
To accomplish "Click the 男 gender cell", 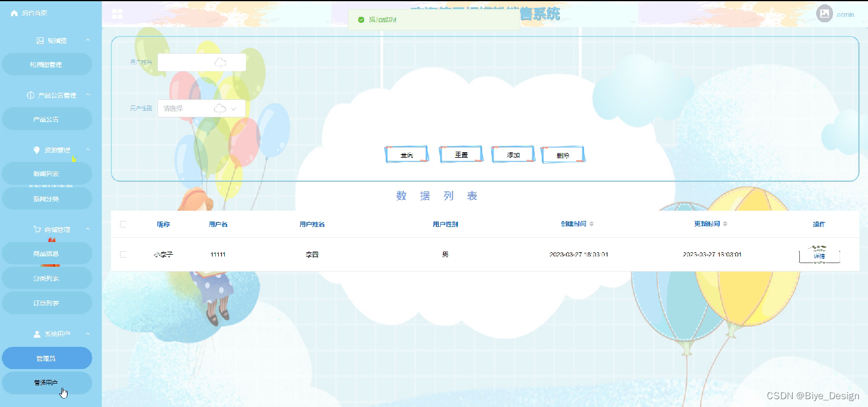I will coord(445,255).
